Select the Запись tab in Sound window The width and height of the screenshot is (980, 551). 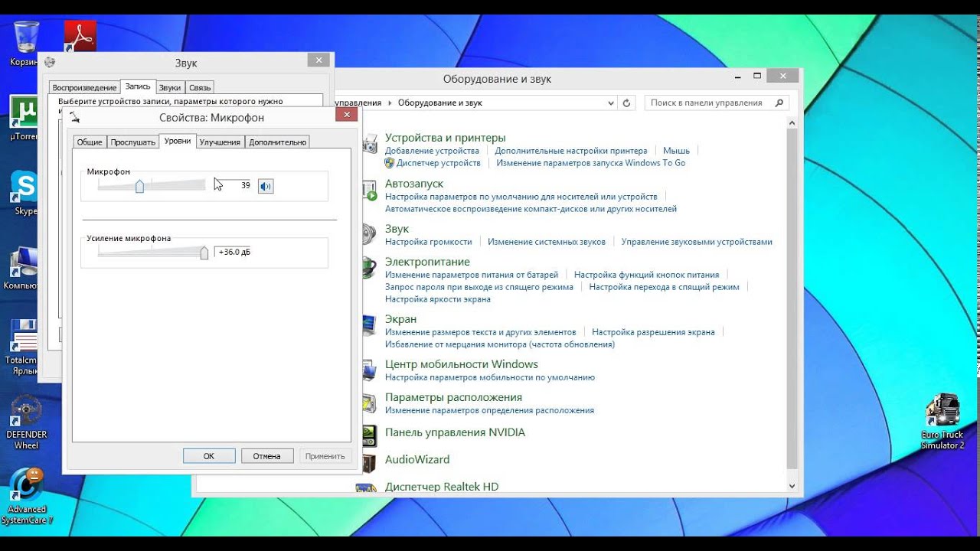[138, 86]
